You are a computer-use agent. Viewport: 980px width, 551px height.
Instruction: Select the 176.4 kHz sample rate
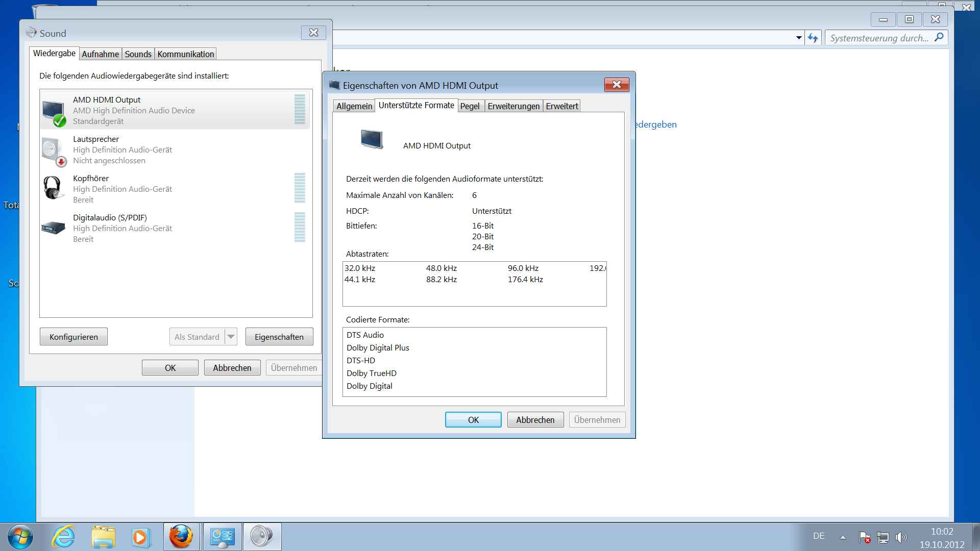point(525,279)
